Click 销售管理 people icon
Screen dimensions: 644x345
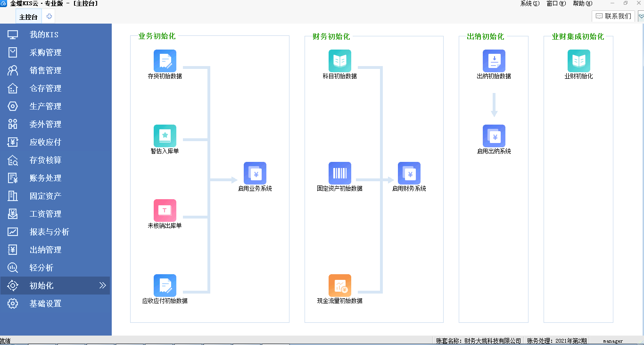coord(13,70)
